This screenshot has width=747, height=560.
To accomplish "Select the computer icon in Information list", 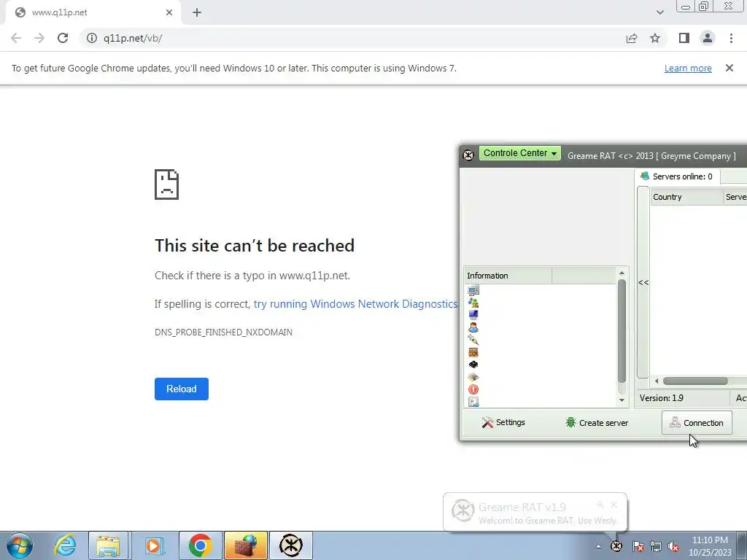I will tap(473, 290).
